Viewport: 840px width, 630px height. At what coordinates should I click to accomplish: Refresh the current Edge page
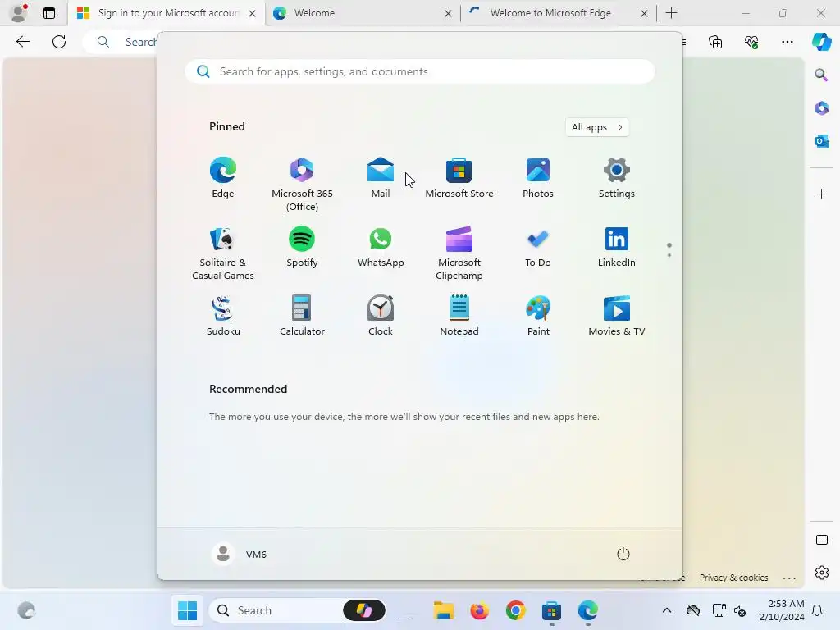click(59, 42)
